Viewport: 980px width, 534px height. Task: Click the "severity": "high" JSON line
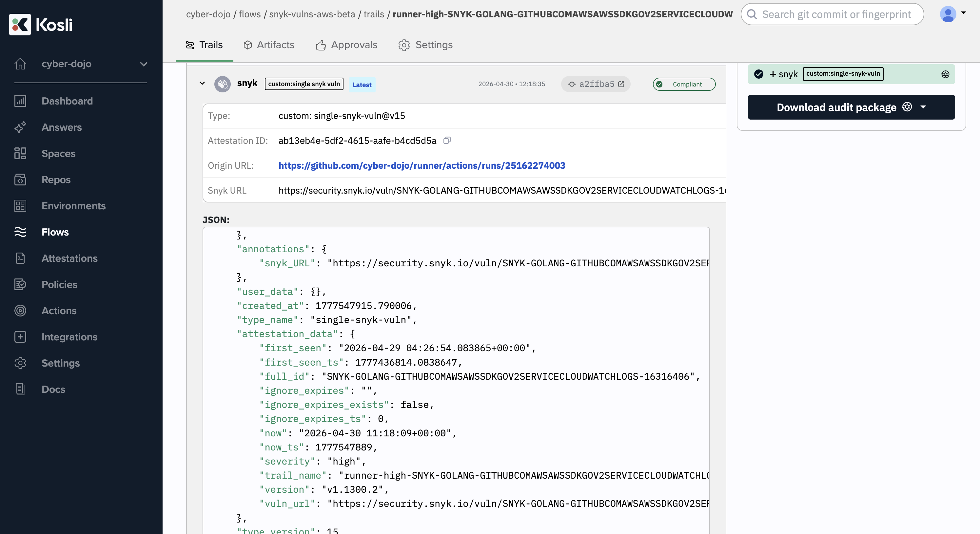[x=313, y=461]
